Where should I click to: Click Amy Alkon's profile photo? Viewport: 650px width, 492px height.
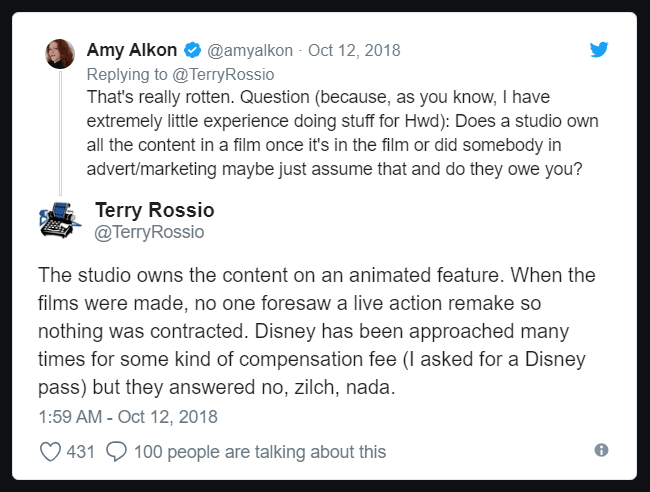point(60,54)
